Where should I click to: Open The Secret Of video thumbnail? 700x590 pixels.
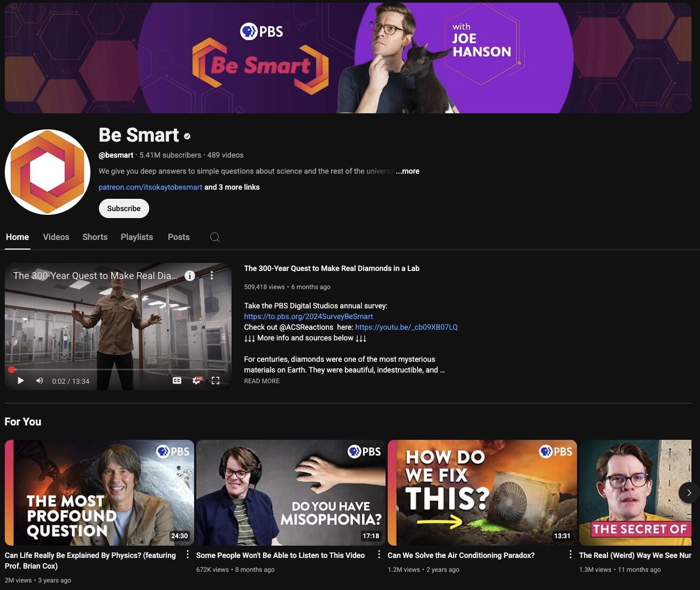point(635,493)
